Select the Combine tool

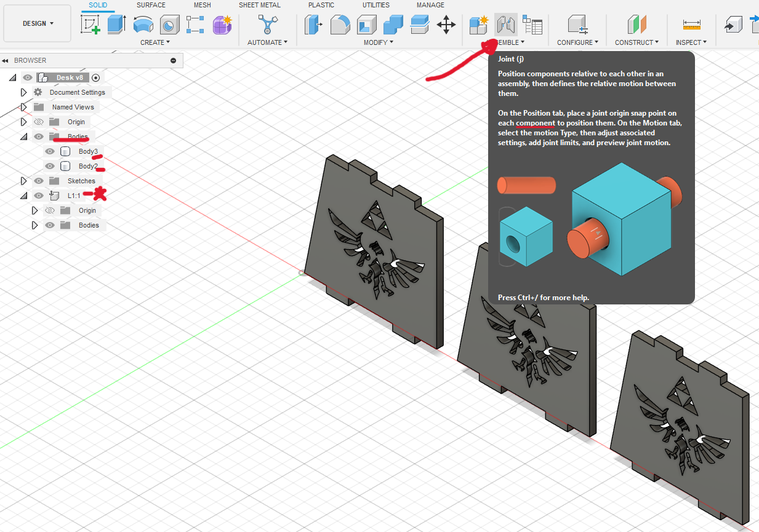point(393,25)
